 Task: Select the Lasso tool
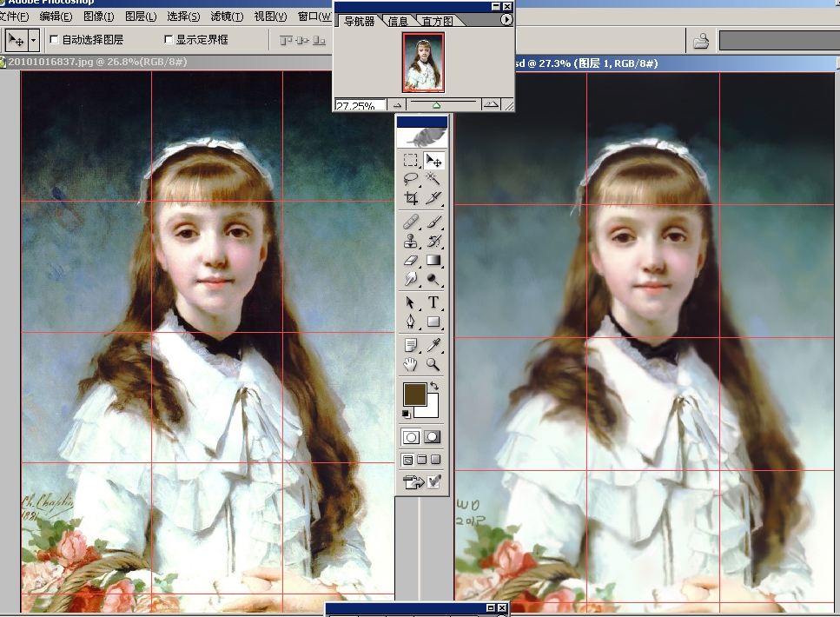point(411,178)
